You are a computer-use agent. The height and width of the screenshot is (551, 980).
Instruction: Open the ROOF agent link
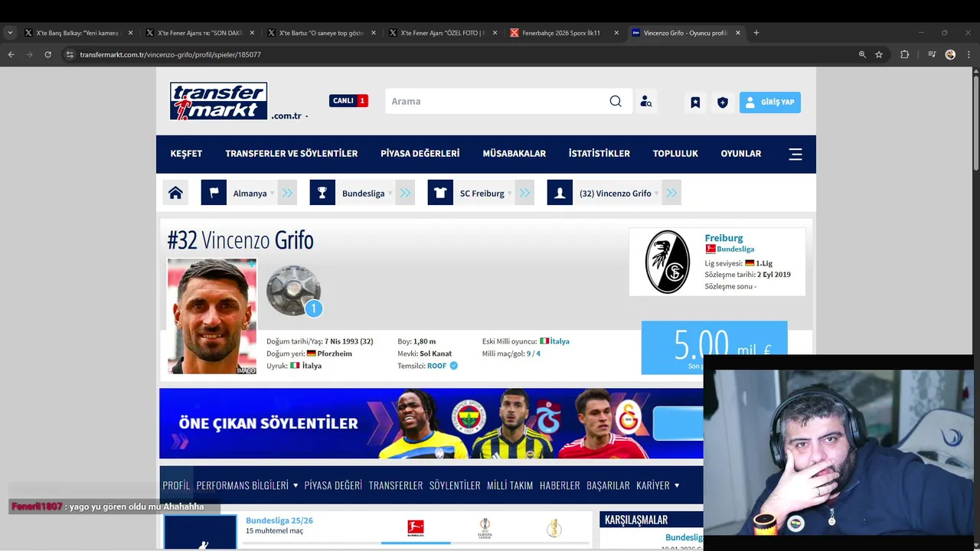click(436, 366)
